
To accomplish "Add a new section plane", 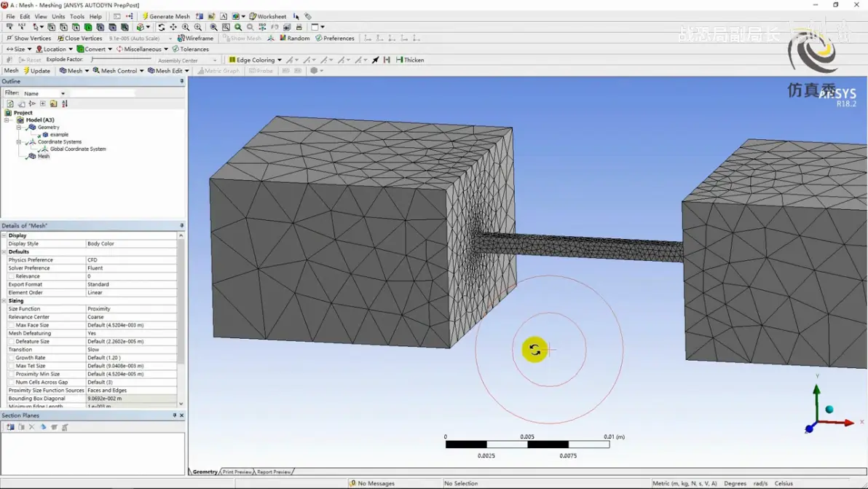I will click(10, 427).
